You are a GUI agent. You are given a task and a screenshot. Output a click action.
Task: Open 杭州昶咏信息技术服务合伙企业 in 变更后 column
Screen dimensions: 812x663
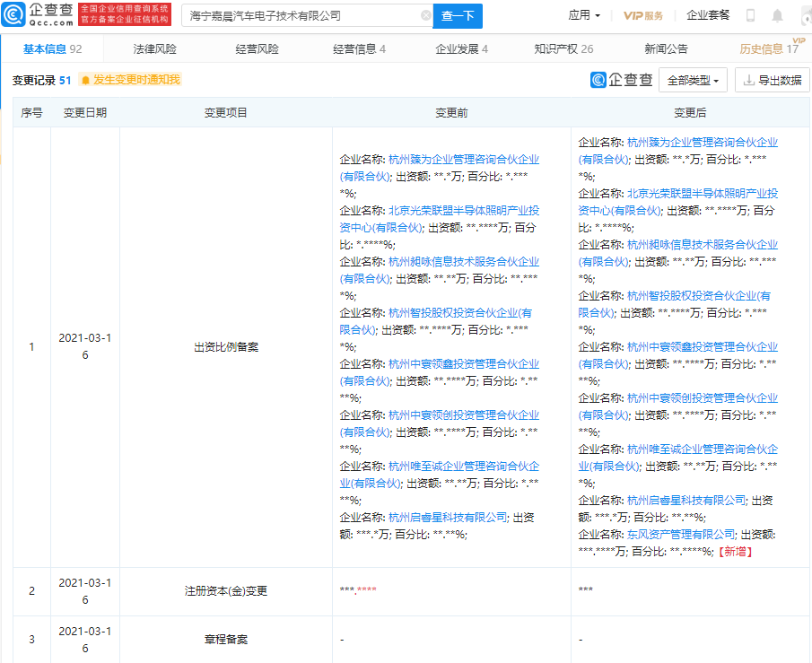(x=678, y=253)
